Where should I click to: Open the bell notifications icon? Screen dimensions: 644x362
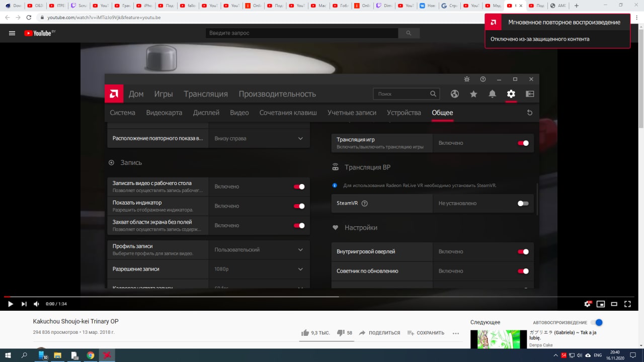[493, 94]
